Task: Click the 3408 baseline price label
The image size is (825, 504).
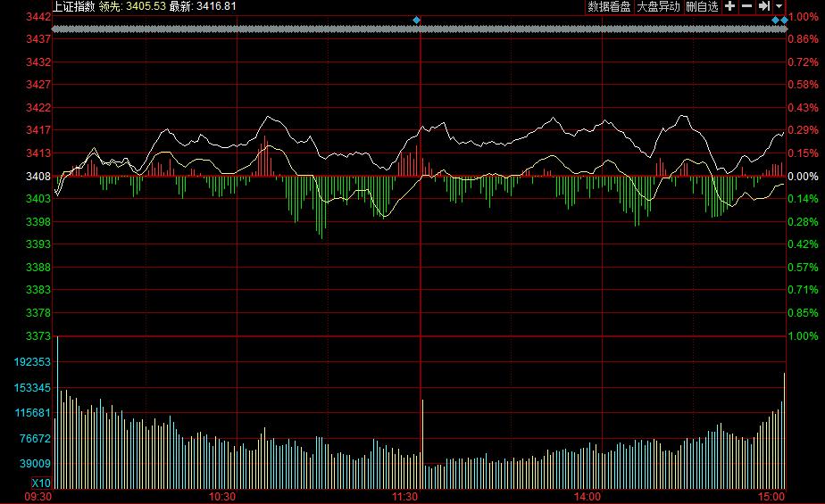Action: point(37,176)
